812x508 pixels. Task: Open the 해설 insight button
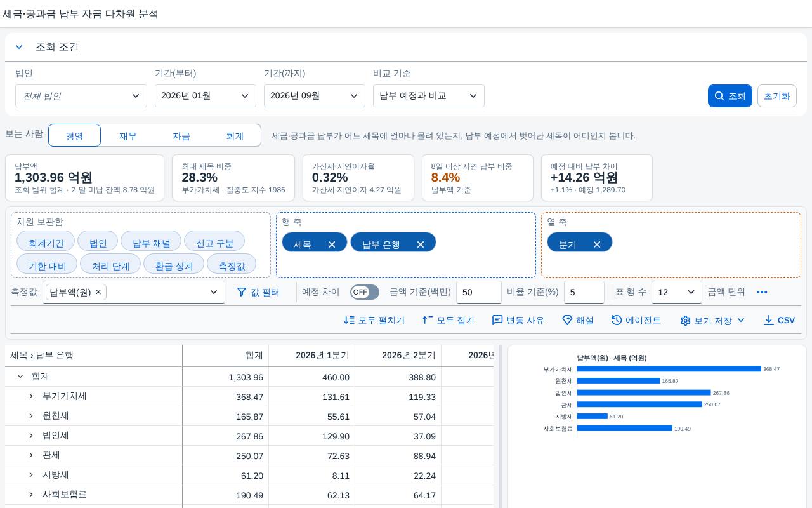[578, 321]
